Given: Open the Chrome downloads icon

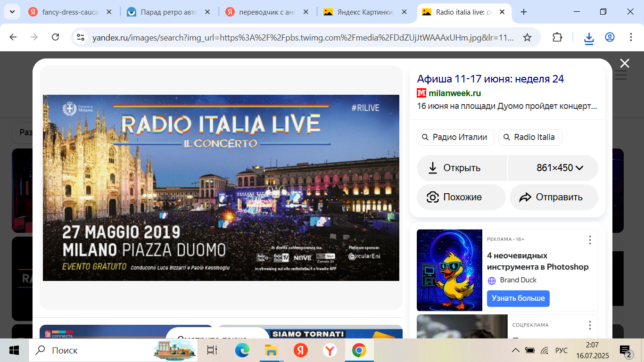Looking at the screenshot, I should coord(589,38).
